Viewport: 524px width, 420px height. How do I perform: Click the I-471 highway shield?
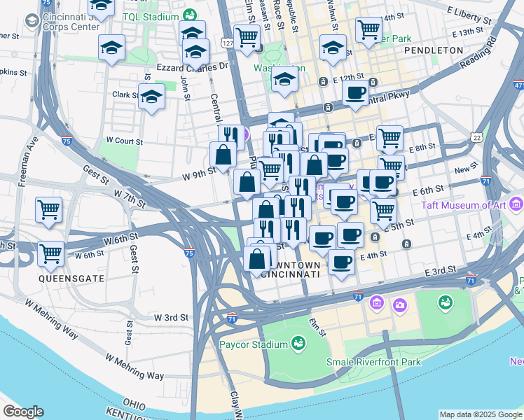[519, 85]
